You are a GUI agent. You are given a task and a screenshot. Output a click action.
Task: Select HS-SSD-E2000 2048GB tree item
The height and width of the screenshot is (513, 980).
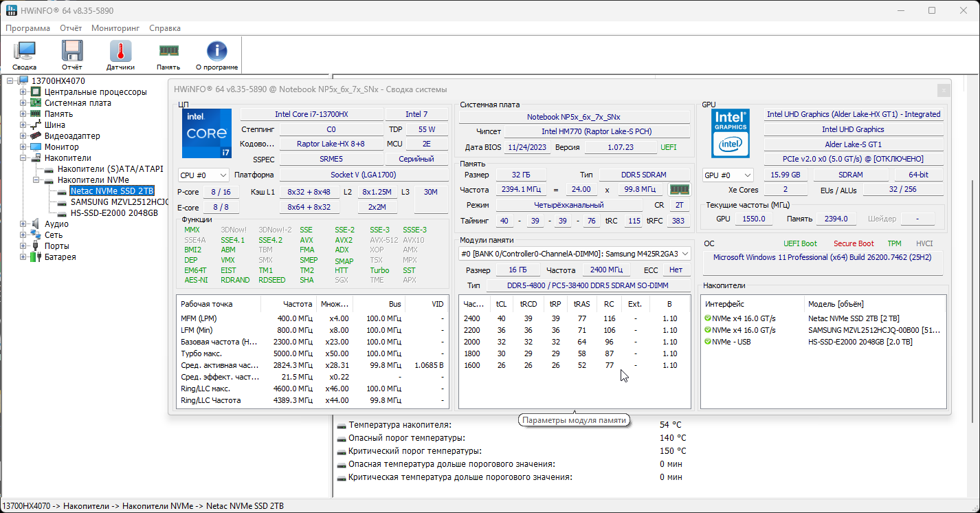tap(114, 213)
